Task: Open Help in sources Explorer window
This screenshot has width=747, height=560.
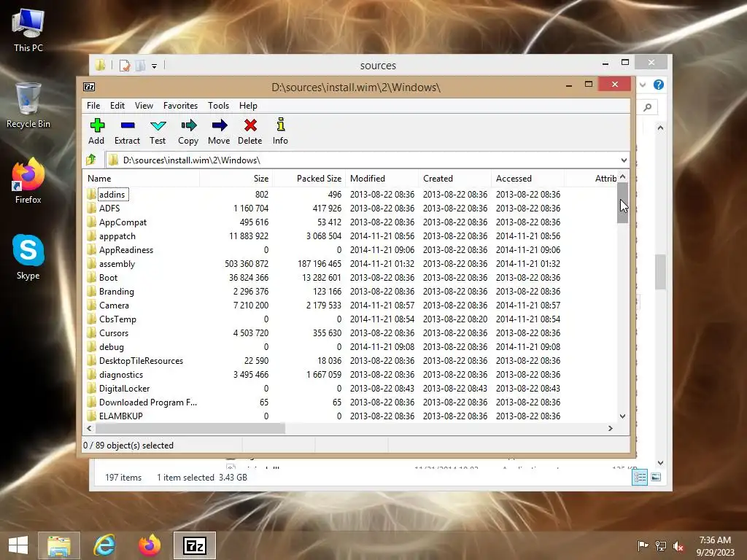Action: point(659,85)
